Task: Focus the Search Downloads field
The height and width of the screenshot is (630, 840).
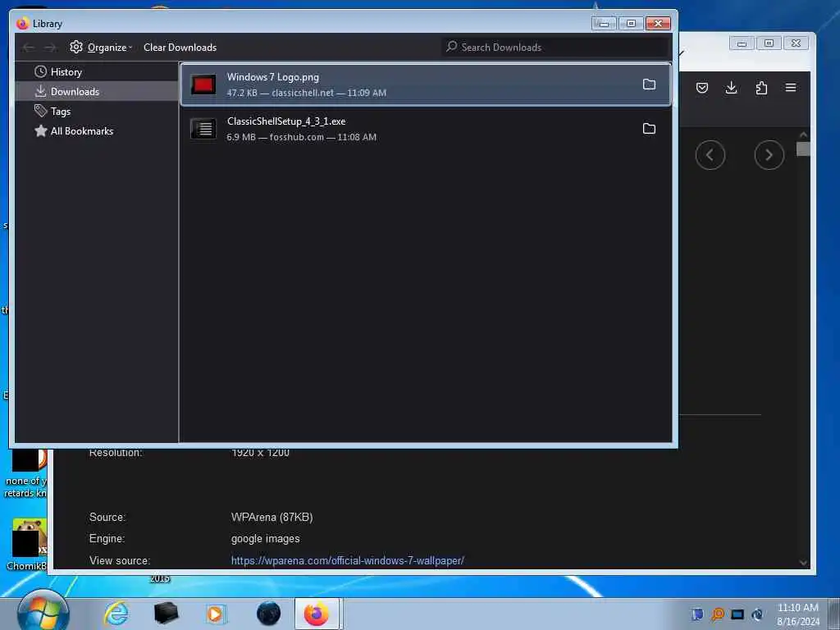Action: (x=555, y=47)
